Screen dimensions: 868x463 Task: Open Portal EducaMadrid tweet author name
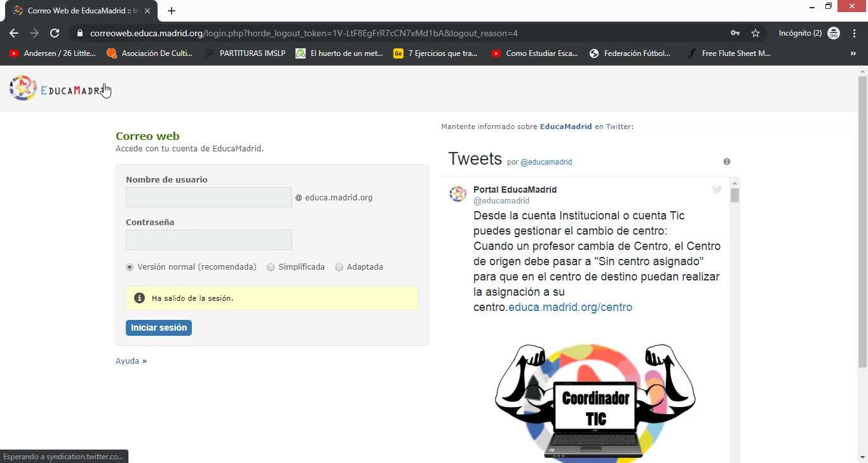coord(515,190)
